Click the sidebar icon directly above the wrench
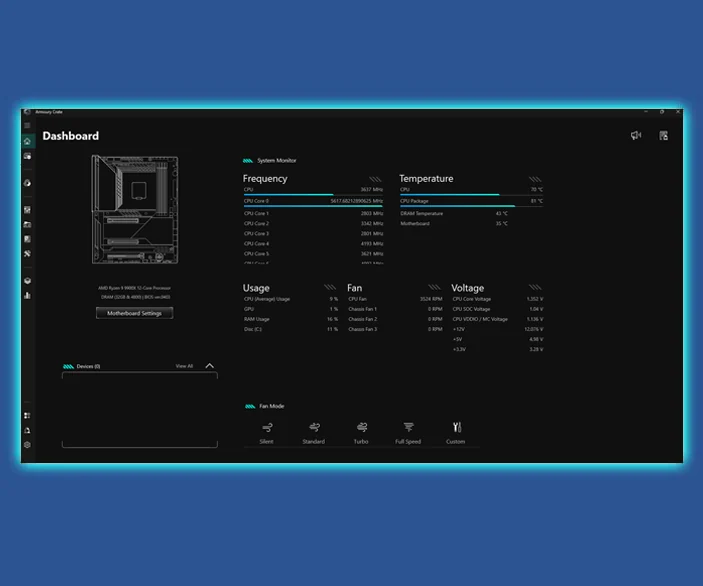Screen dimensions: 703x586 tap(27, 239)
